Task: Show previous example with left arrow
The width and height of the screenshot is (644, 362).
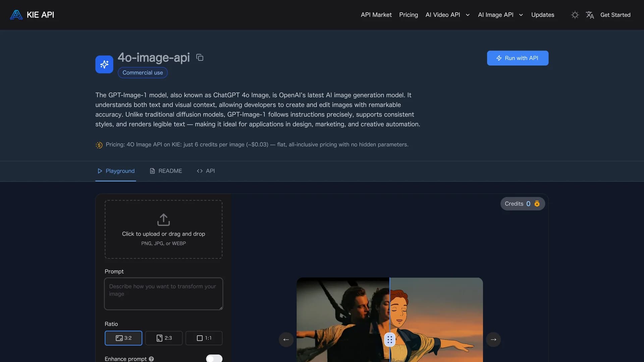Action: pyautogui.click(x=286, y=340)
